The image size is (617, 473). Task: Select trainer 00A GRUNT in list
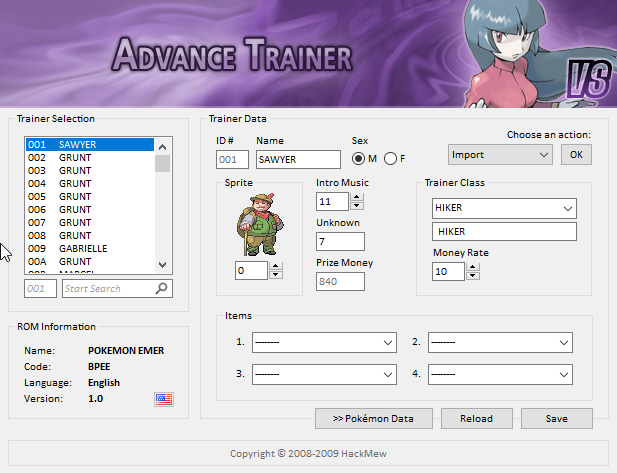click(x=90, y=261)
